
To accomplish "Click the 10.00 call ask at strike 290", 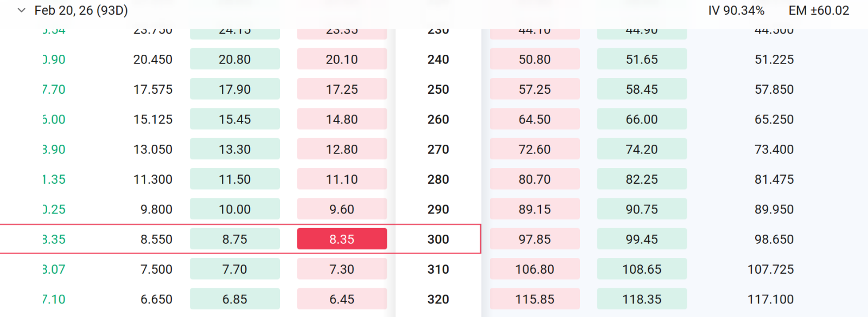I will [x=235, y=209].
